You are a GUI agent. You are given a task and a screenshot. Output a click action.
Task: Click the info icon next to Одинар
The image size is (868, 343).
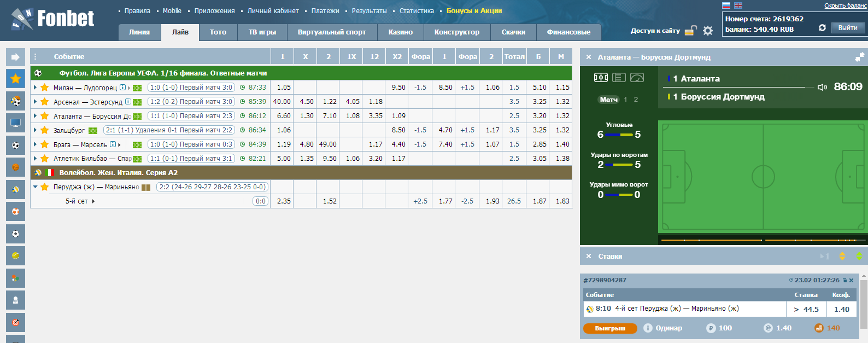click(648, 328)
